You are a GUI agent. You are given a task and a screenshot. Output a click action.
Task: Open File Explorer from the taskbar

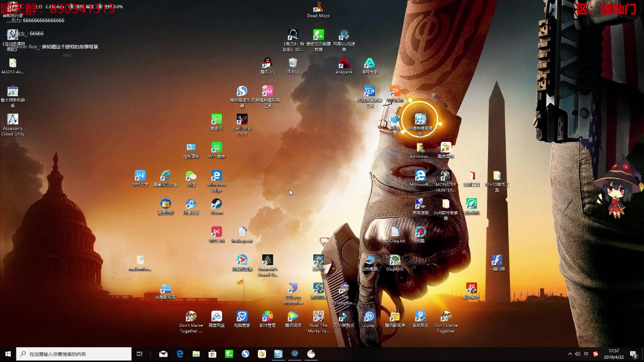[196, 354]
